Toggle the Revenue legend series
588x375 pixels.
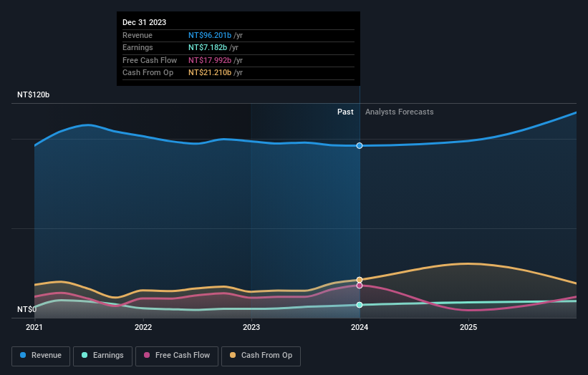click(x=41, y=356)
